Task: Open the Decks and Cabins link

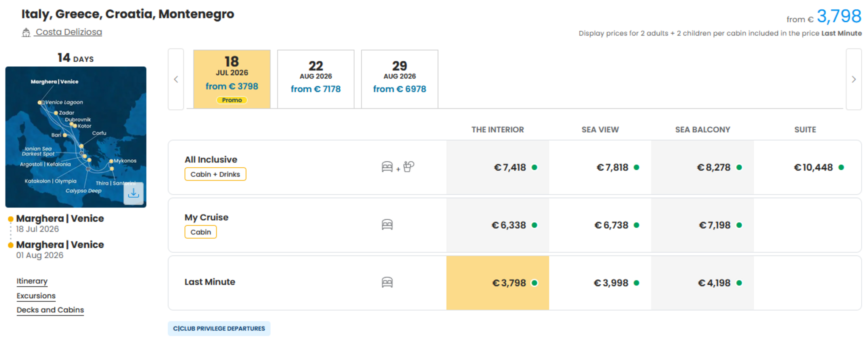Action: (x=50, y=310)
